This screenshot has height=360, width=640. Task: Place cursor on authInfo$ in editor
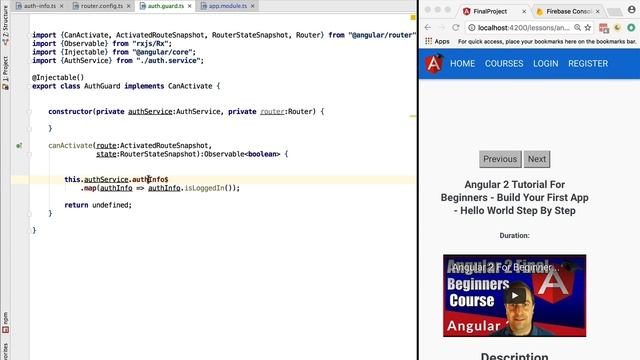(x=150, y=179)
